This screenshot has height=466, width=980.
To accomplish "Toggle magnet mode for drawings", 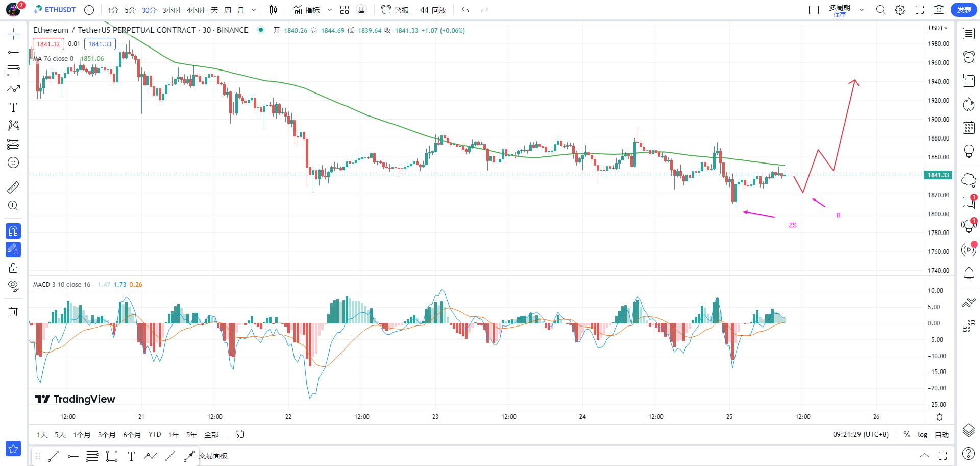I will [13, 231].
